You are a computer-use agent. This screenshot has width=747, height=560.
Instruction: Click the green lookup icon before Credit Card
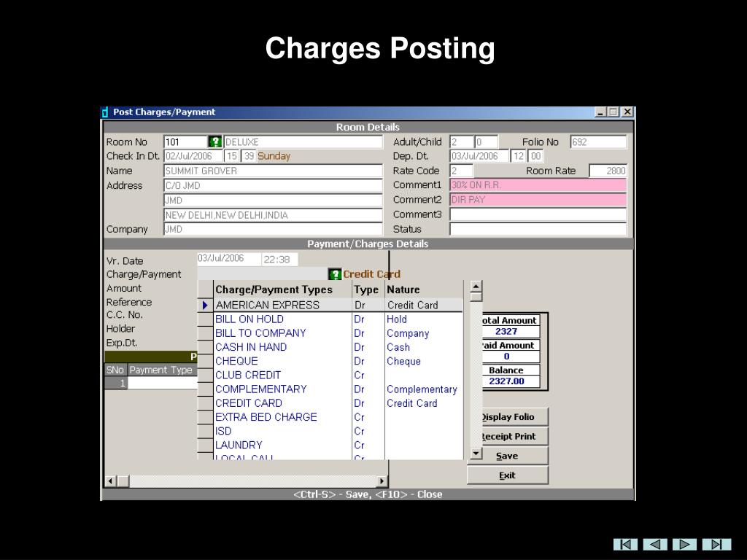click(335, 274)
